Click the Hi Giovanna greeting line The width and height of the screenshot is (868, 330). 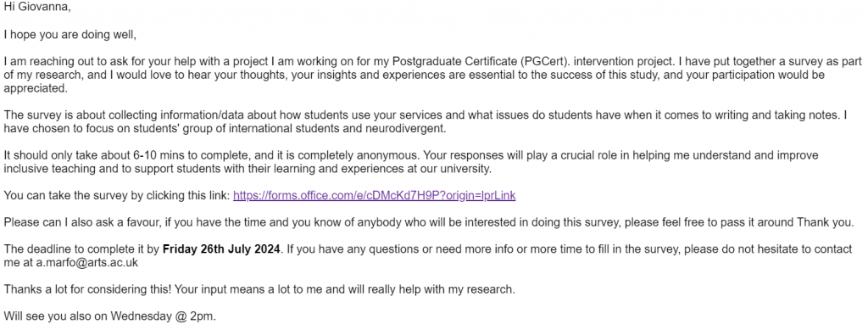point(37,8)
